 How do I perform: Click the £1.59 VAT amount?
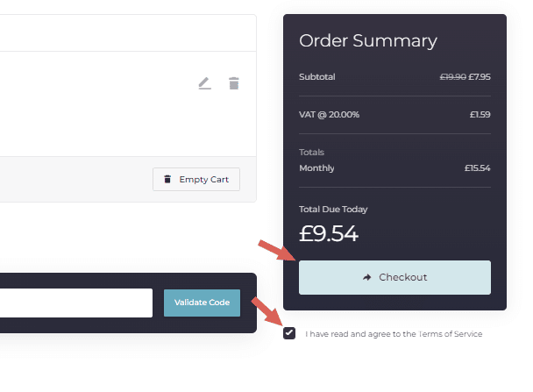tap(480, 115)
